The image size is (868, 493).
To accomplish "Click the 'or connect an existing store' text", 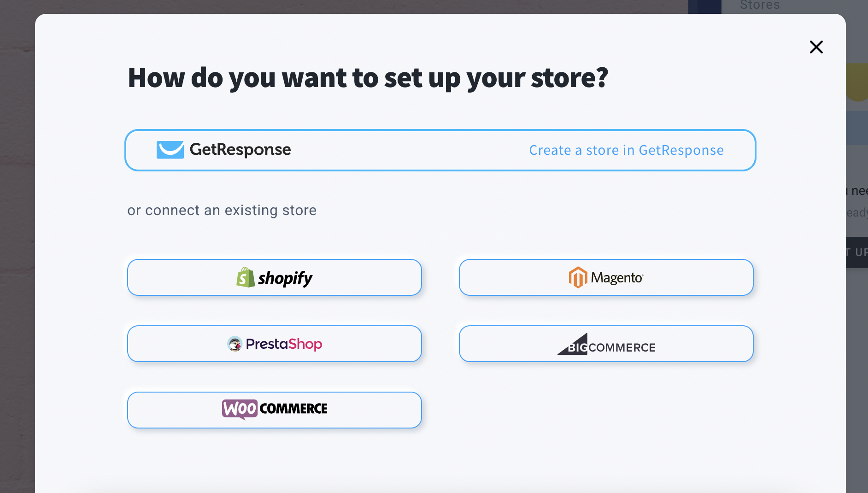I will click(222, 211).
